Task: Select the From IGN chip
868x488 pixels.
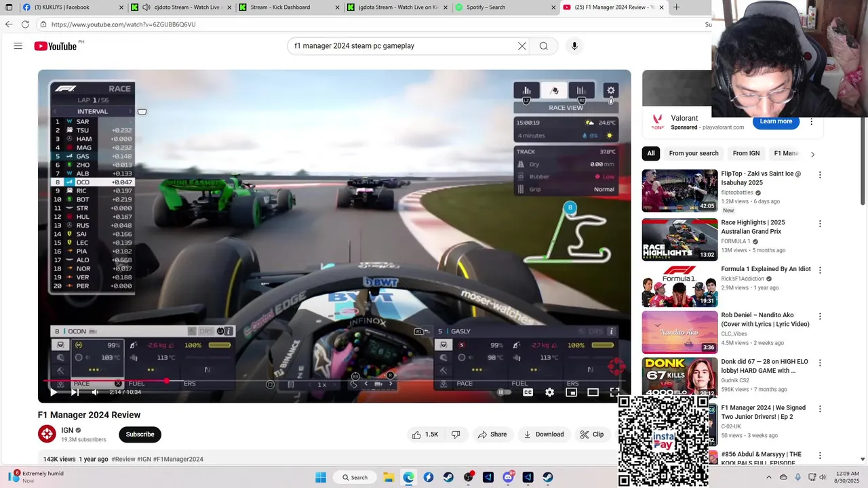Action: [746, 153]
